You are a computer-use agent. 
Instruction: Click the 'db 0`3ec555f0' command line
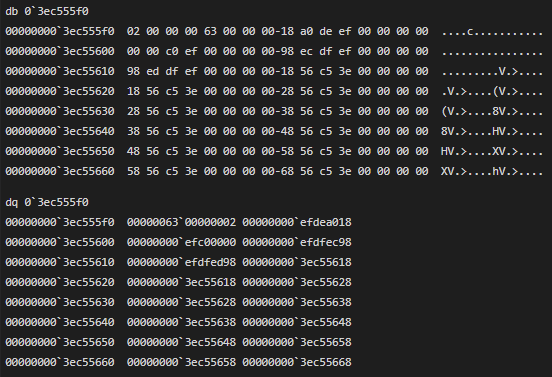[47, 12]
